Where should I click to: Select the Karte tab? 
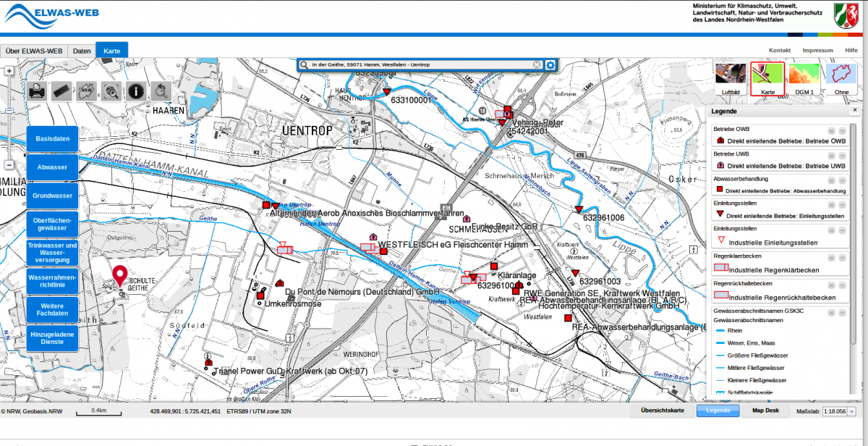click(111, 51)
